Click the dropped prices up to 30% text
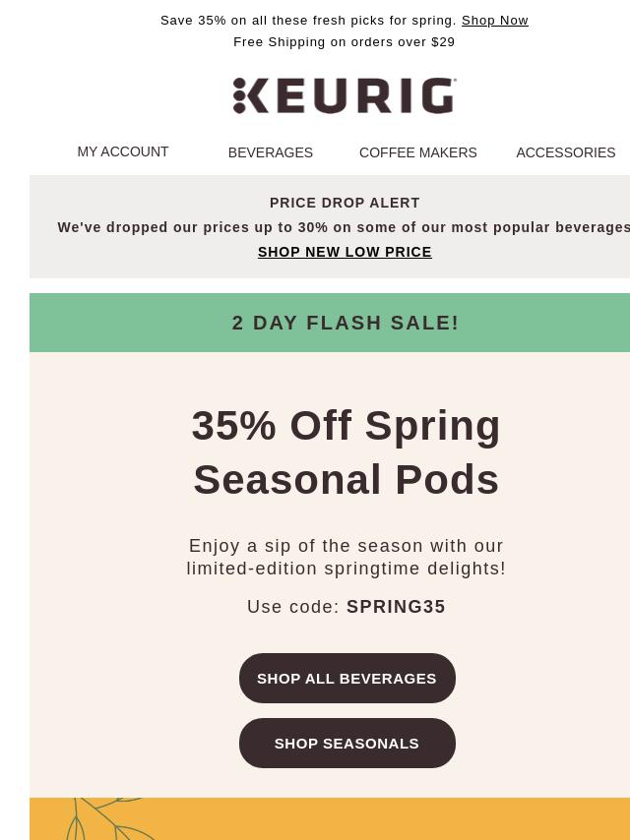The width and height of the screenshot is (630, 840). click(x=344, y=227)
